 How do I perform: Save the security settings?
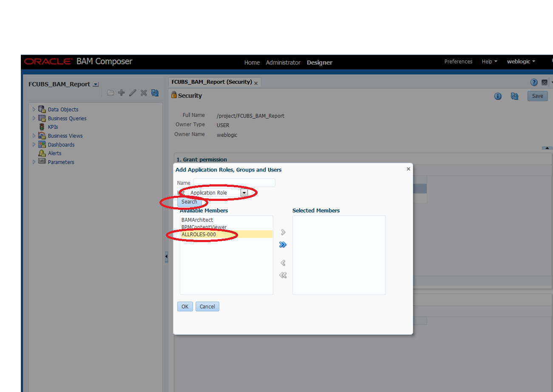pyautogui.click(x=538, y=96)
